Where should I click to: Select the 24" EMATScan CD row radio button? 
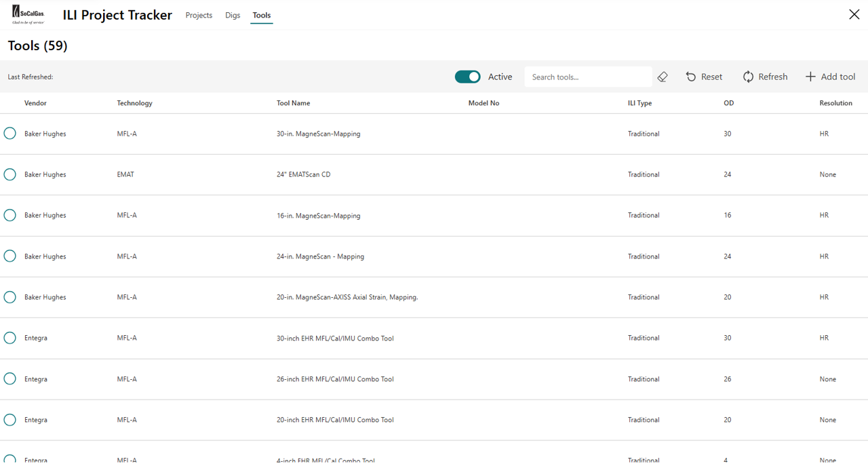click(9, 174)
